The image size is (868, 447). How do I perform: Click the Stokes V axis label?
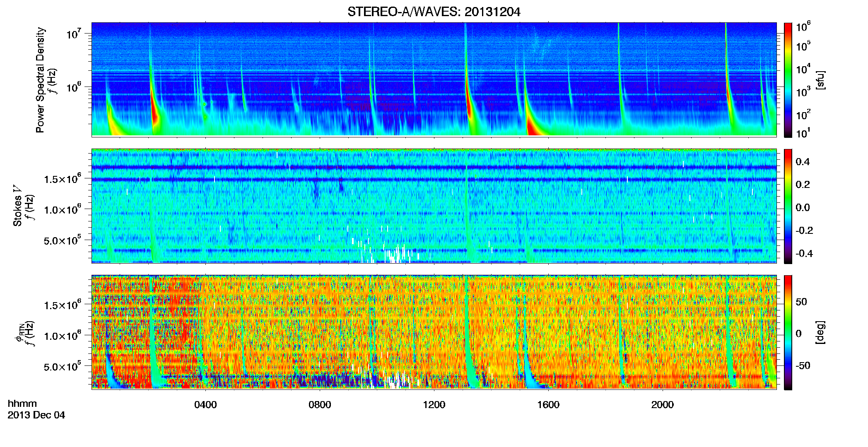click(17, 206)
